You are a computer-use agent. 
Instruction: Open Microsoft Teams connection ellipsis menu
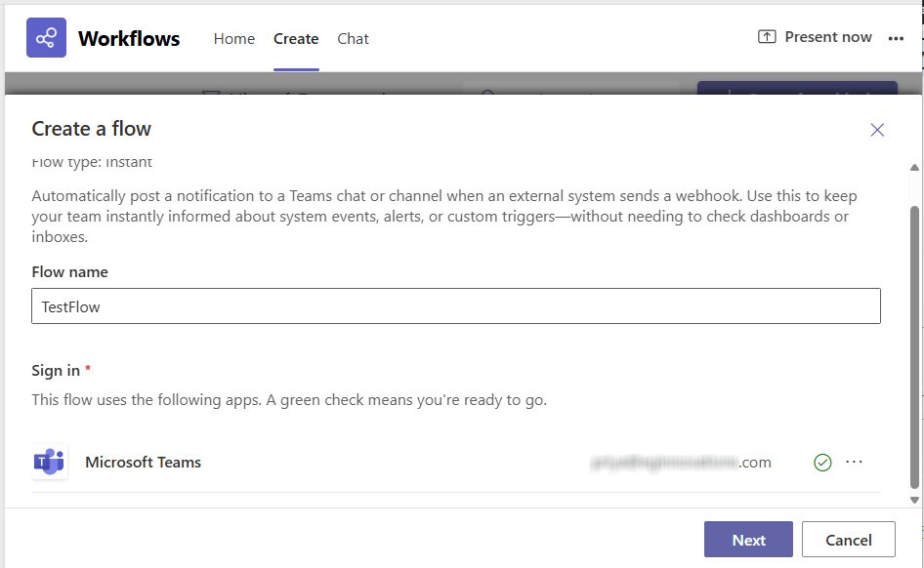point(855,463)
